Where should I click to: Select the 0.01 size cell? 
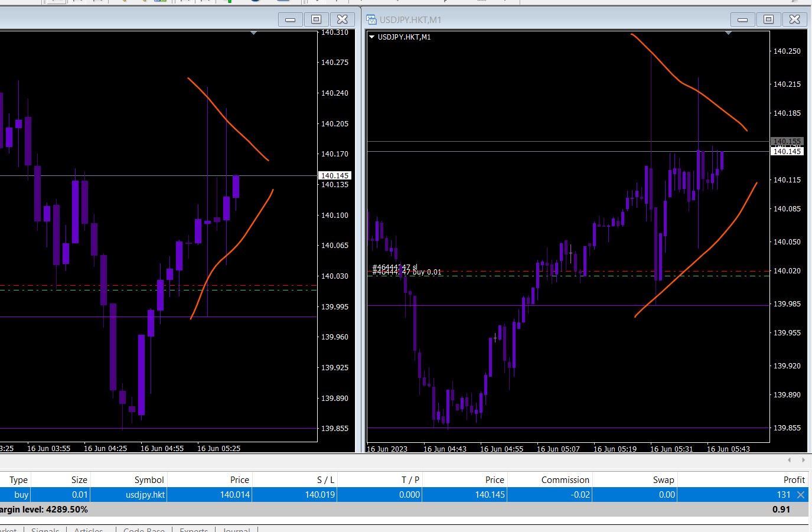pyautogui.click(x=80, y=495)
